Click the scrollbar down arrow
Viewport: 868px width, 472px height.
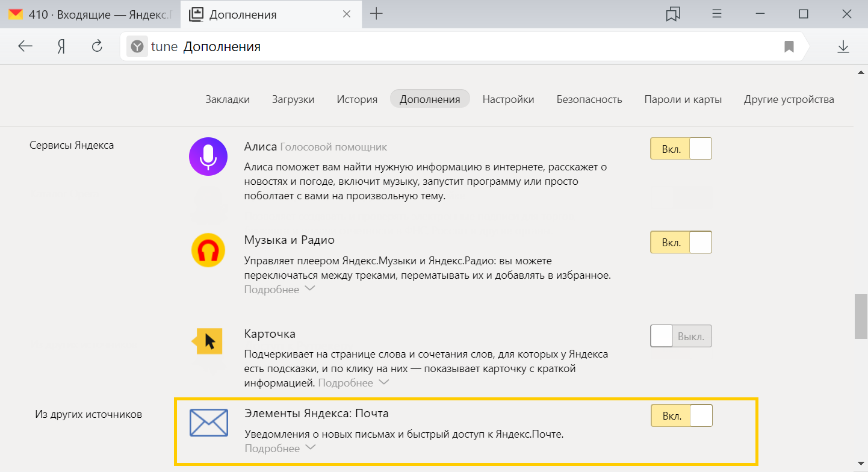point(861,465)
